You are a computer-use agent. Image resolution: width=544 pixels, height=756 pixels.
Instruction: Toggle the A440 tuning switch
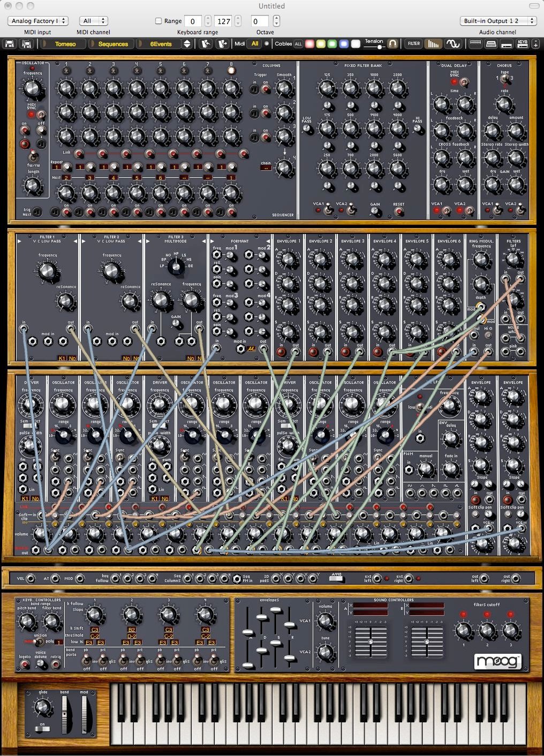(x=336, y=578)
